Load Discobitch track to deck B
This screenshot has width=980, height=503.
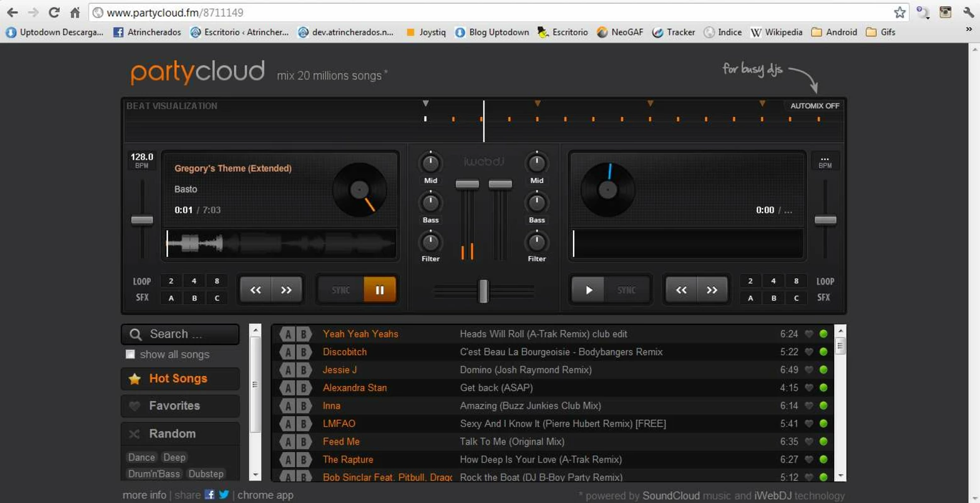[304, 352]
